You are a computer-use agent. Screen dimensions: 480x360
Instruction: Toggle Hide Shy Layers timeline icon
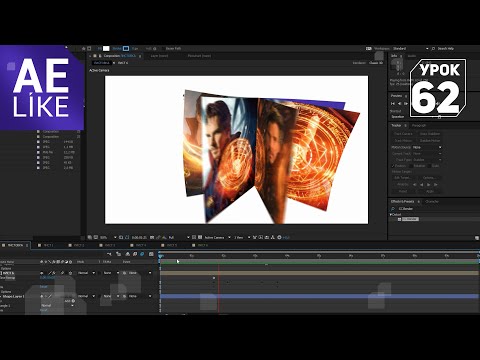pos(127,254)
